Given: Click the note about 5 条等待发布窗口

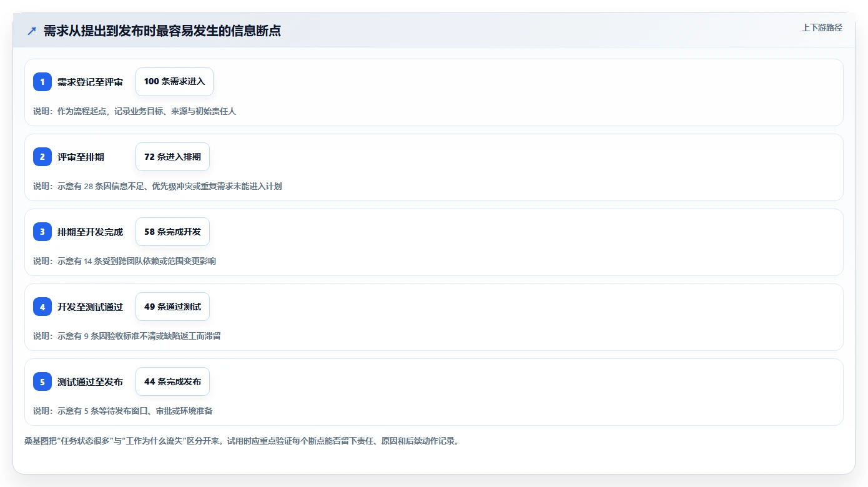Looking at the screenshot, I should 123,411.
